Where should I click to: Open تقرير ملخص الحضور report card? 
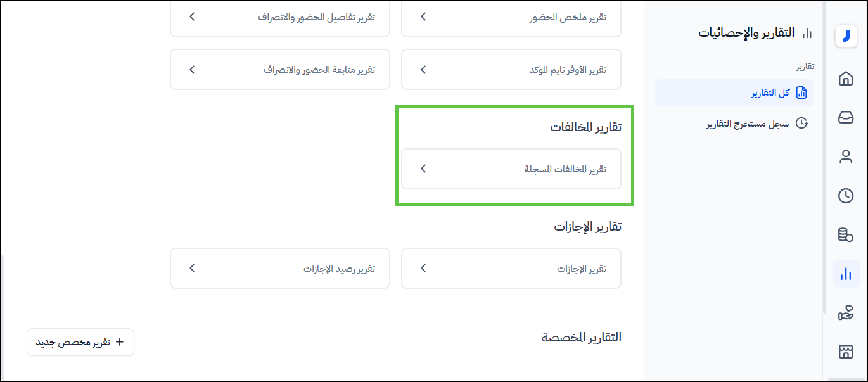[x=511, y=17]
